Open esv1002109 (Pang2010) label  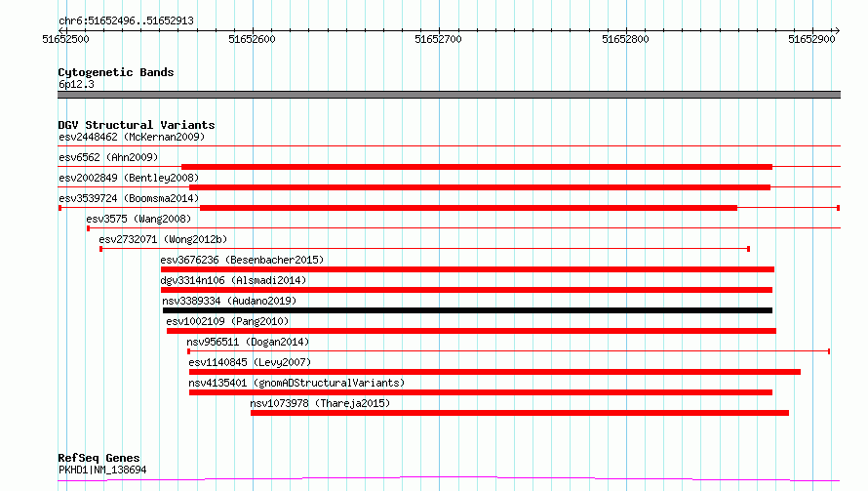click(x=227, y=321)
